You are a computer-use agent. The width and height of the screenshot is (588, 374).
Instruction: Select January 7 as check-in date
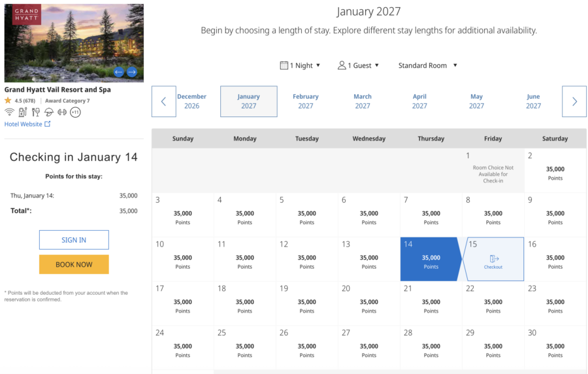click(x=431, y=215)
